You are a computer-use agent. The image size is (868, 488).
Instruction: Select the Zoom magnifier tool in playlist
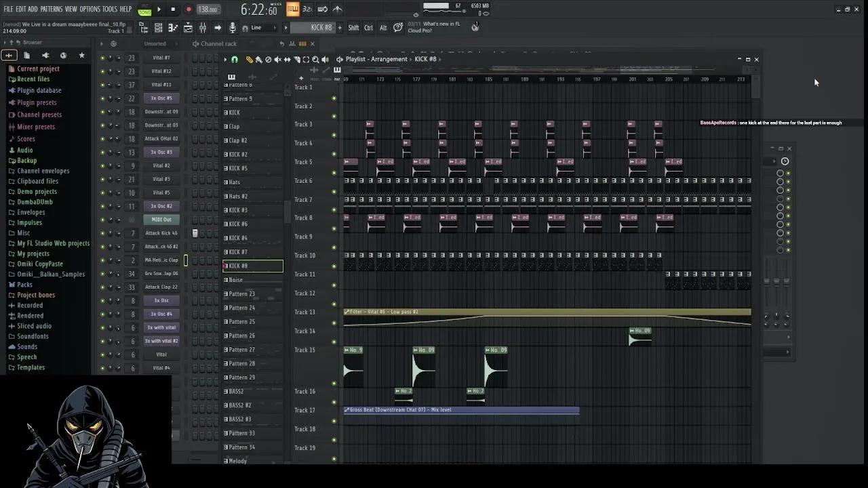315,60
